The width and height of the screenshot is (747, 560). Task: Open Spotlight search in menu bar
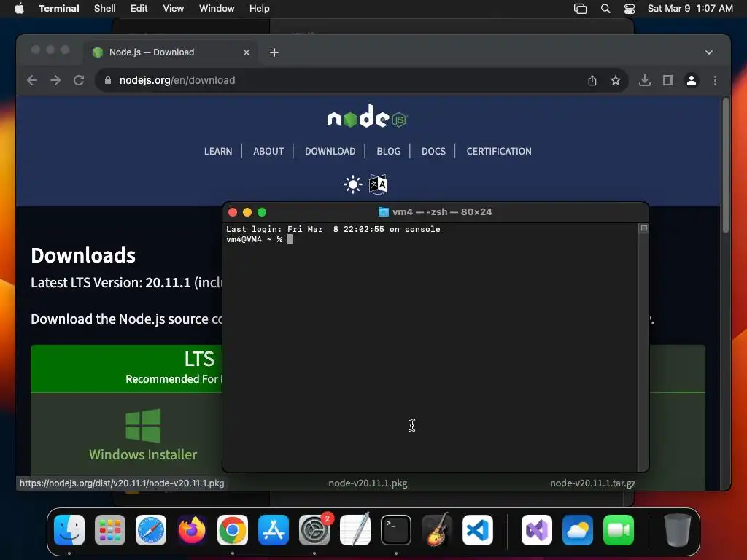(x=605, y=9)
